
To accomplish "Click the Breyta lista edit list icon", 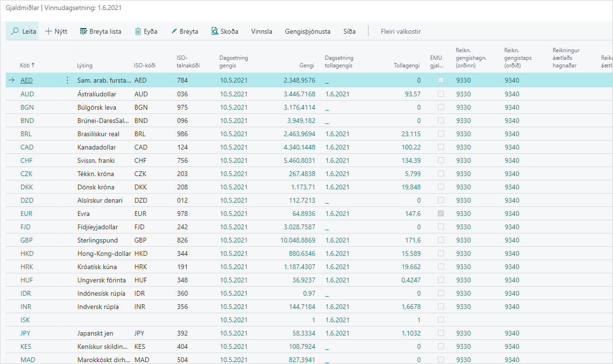I will coord(84,31).
